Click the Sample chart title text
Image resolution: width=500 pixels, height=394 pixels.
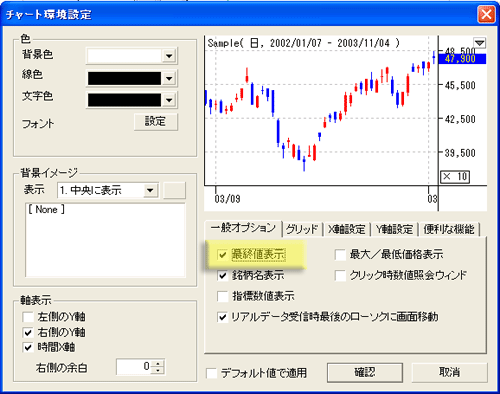click(x=303, y=43)
